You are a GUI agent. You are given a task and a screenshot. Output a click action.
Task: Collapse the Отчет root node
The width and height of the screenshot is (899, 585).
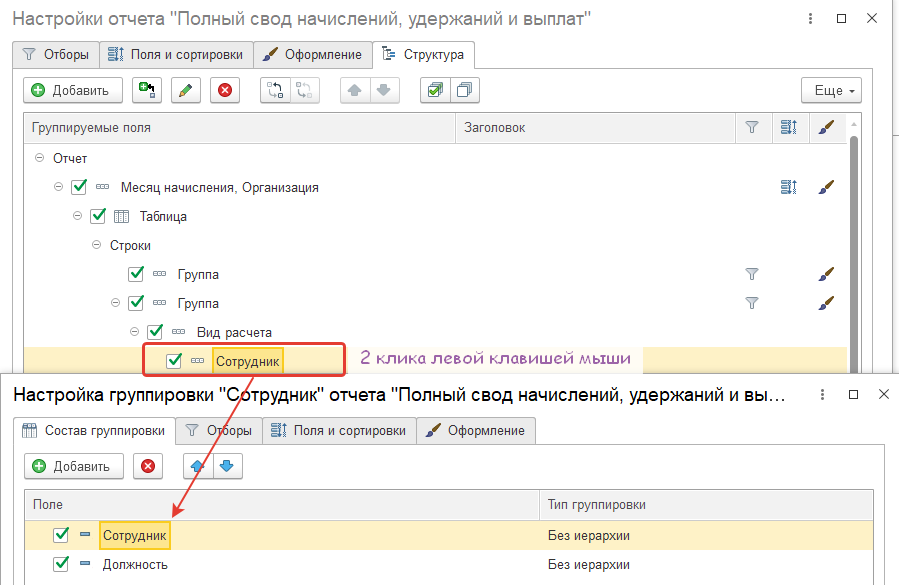click(x=40, y=158)
